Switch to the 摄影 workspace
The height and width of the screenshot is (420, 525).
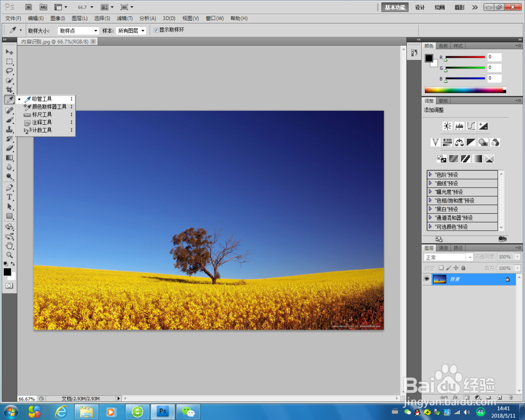pos(459,7)
